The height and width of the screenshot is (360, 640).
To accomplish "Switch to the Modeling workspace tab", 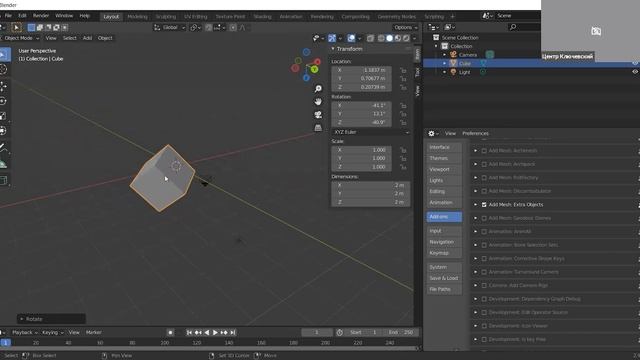I will point(137,16).
